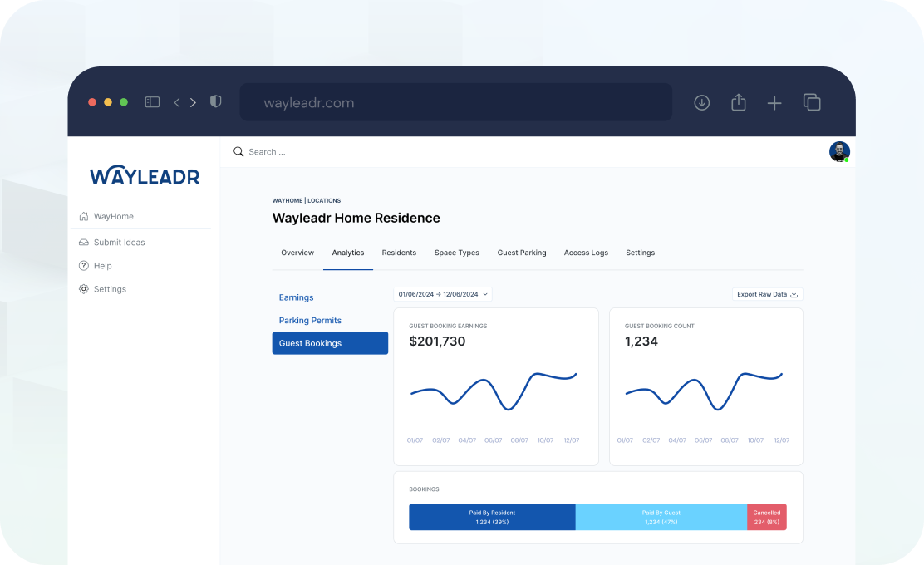
Task: Open the Guest Parking tab
Action: 522,253
